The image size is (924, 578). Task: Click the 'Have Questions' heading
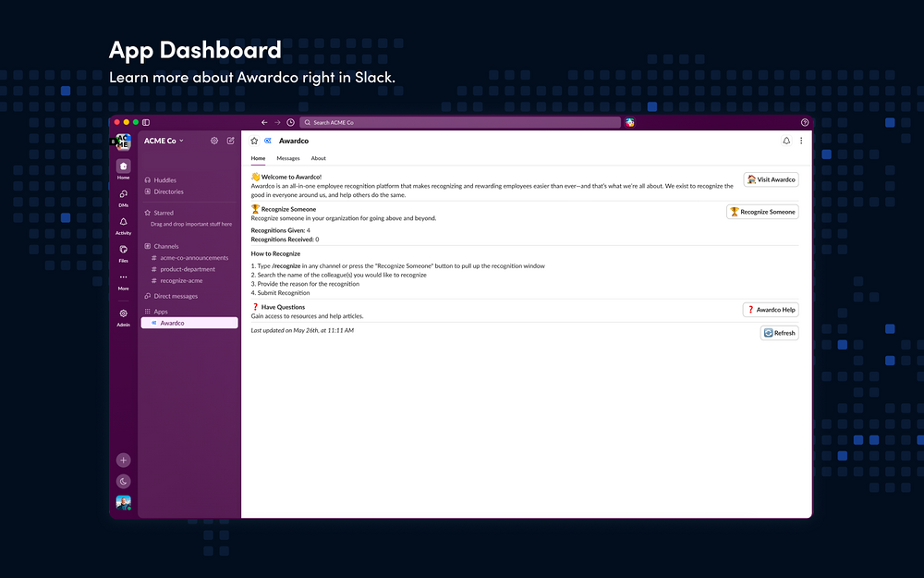point(283,307)
